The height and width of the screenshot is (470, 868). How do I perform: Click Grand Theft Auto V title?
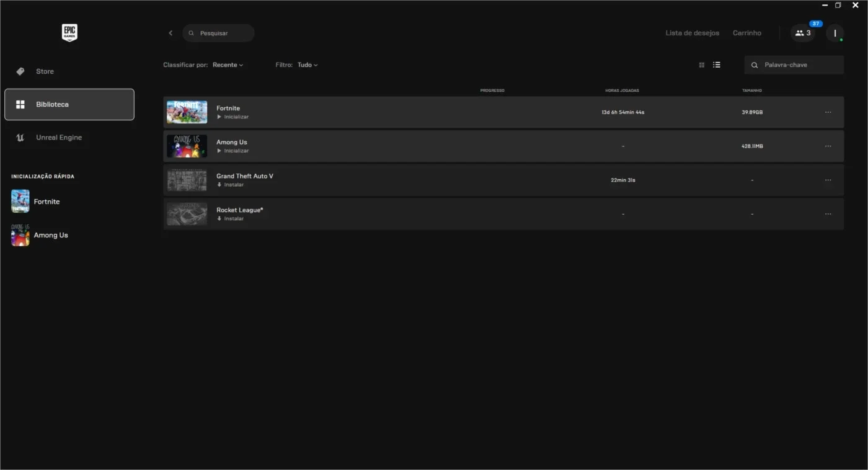pyautogui.click(x=245, y=176)
